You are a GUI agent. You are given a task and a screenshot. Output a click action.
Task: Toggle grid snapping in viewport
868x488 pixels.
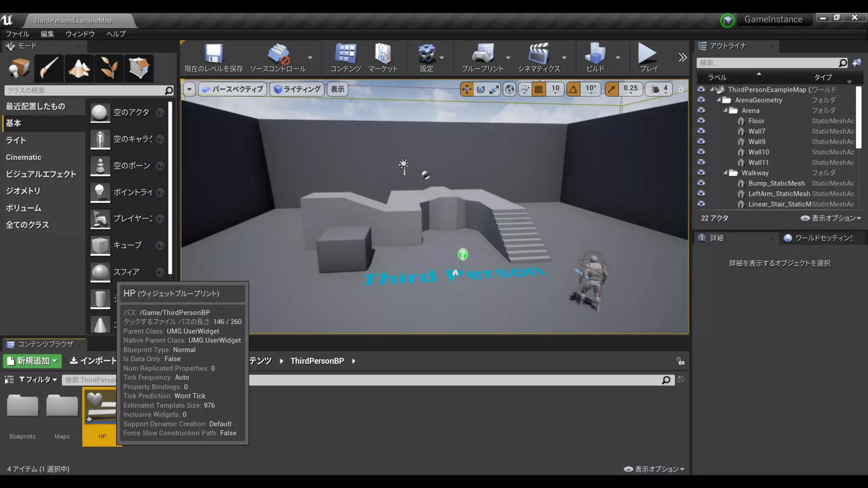point(539,89)
